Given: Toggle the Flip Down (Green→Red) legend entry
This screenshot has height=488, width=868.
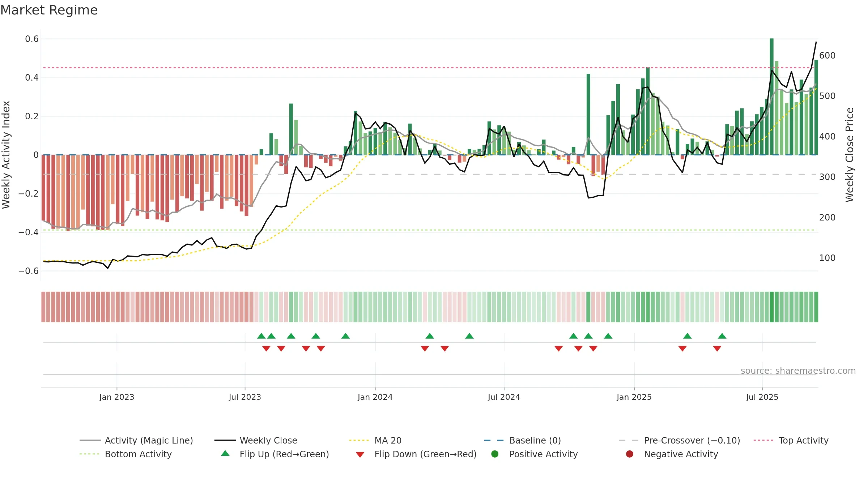Looking at the screenshot, I should coord(416,454).
